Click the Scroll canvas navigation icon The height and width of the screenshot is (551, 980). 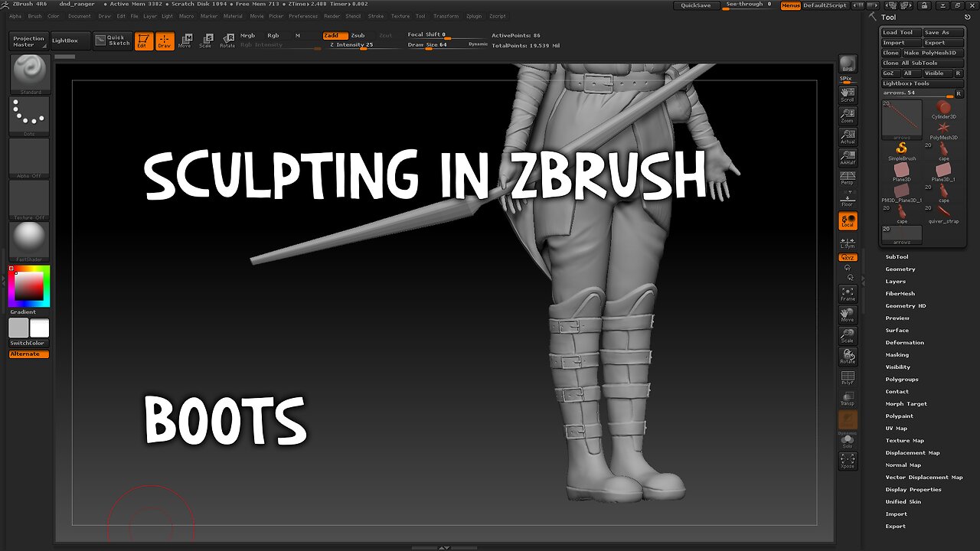tap(848, 94)
